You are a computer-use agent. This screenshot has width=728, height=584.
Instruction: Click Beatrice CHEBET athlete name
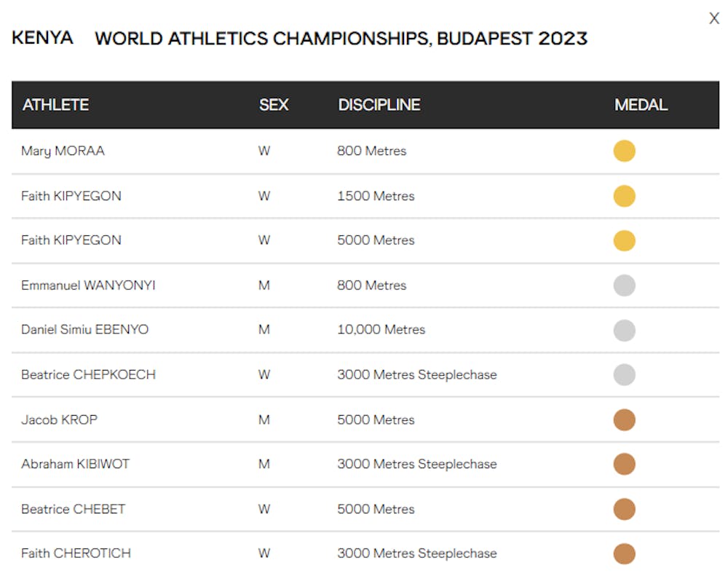pos(73,509)
